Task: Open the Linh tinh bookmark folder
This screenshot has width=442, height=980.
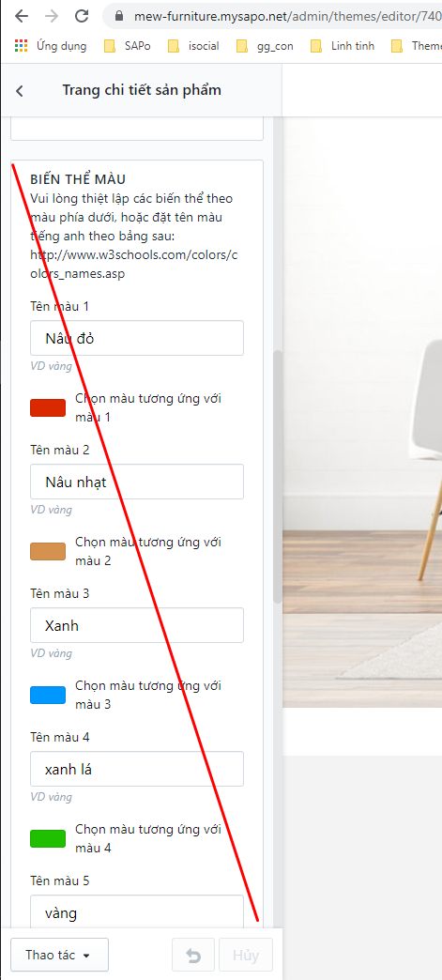Action: coord(343,46)
